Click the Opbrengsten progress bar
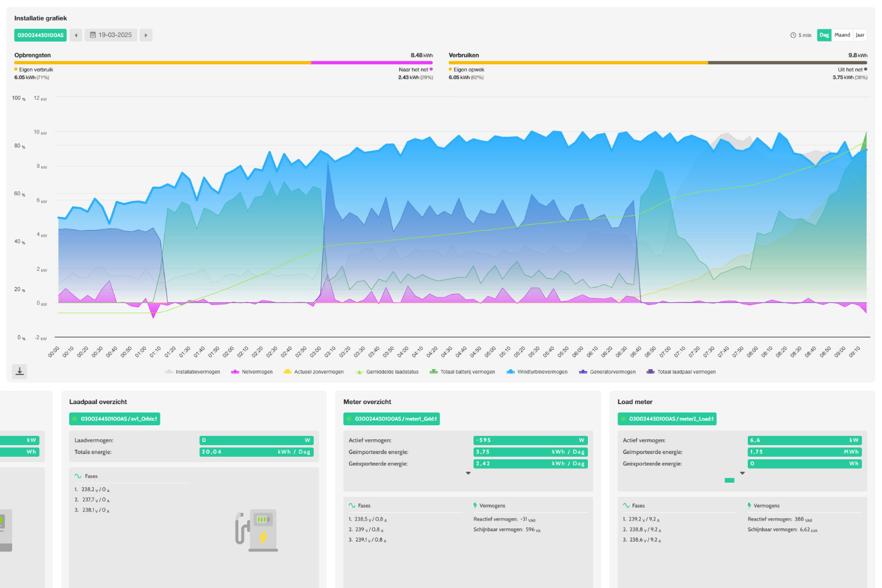 point(223,62)
